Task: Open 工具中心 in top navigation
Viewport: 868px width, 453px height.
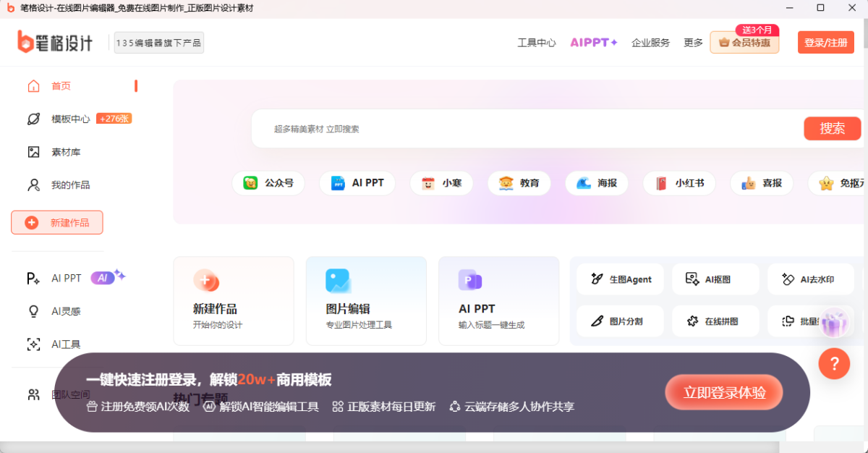Action: click(x=537, y=43)
